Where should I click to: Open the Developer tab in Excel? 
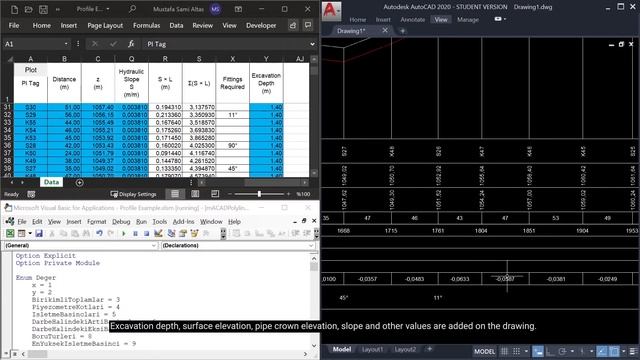(261, 25)
